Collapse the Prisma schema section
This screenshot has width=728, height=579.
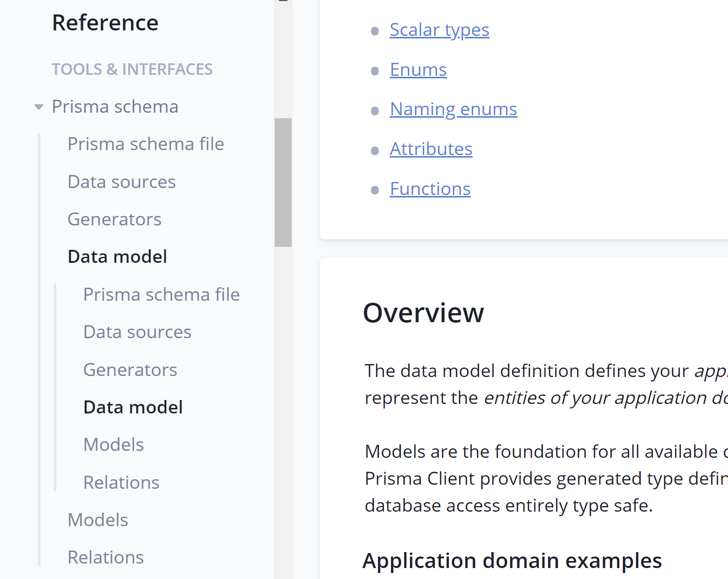pos(39,106)
